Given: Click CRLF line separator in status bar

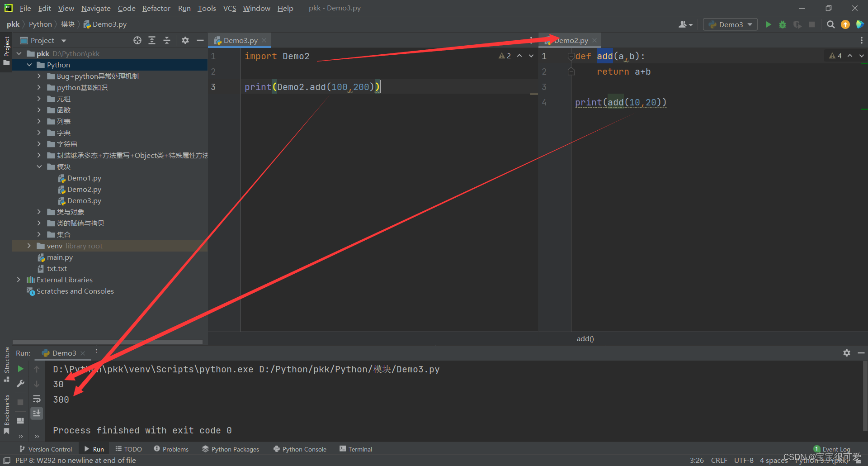Looking at the screenshot, I should coord(719,460).
